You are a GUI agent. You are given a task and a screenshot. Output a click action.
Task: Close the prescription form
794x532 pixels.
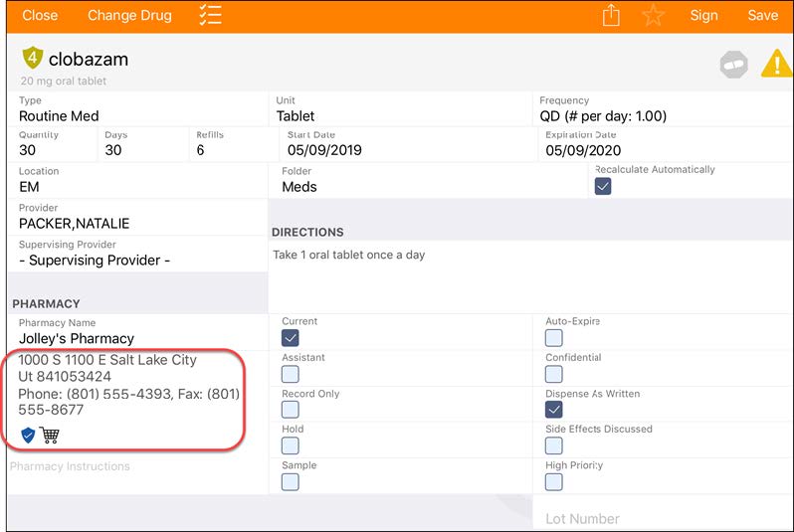coord(40,15)
